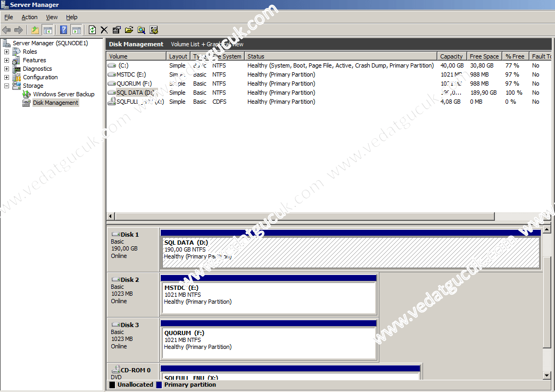Open the Action menu
Screen dimensions: 555x392
tap(29, 17)
